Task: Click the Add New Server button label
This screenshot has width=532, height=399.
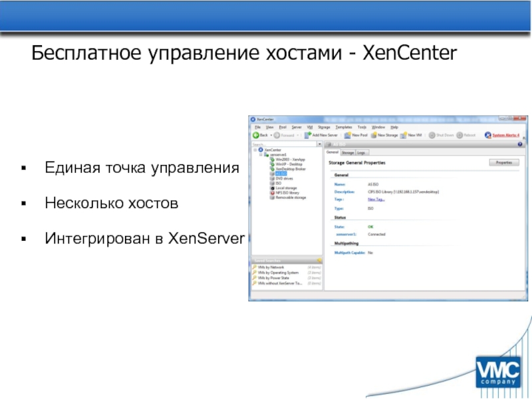Action: (x=325, y=135)
